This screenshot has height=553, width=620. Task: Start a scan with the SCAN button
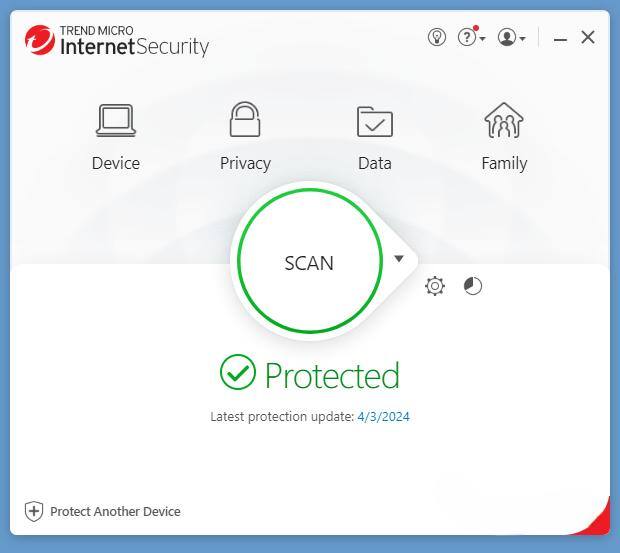coord(309,262)
